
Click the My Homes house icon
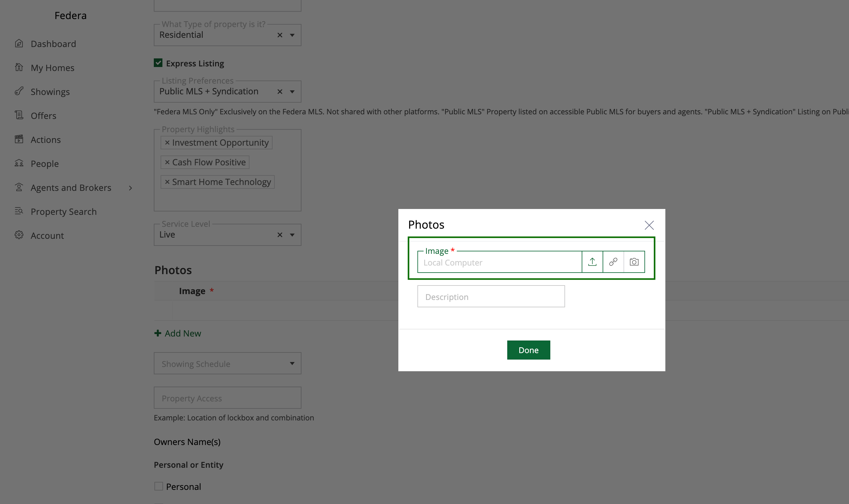[19, 67]
